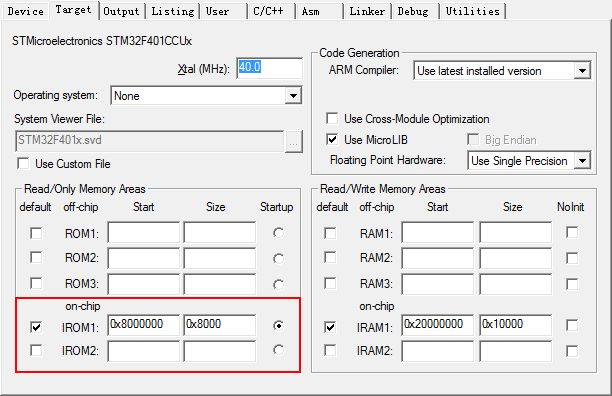Open the Operating system dropdown
Viewport: 612px width, 396px height.
coord(206,96)
